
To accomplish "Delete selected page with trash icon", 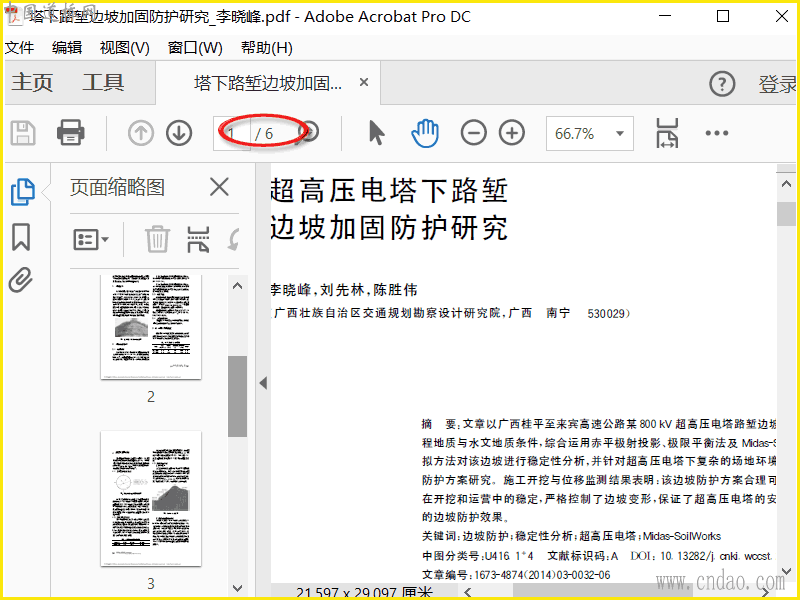I will point(157,239).
